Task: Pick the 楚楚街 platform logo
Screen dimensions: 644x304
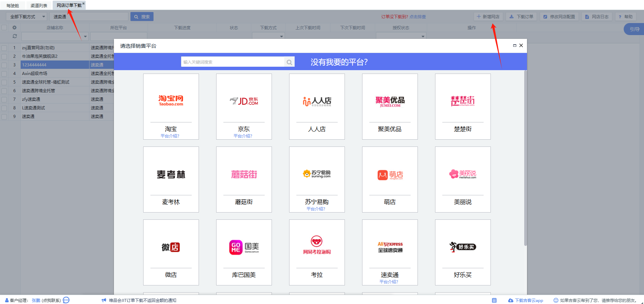Action: coord(463,101)
